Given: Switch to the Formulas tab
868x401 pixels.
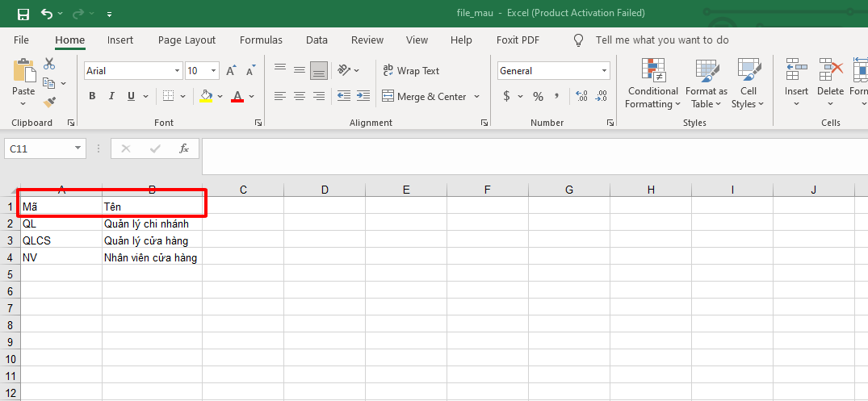Looking at the screenshot, I should [261, 40].
